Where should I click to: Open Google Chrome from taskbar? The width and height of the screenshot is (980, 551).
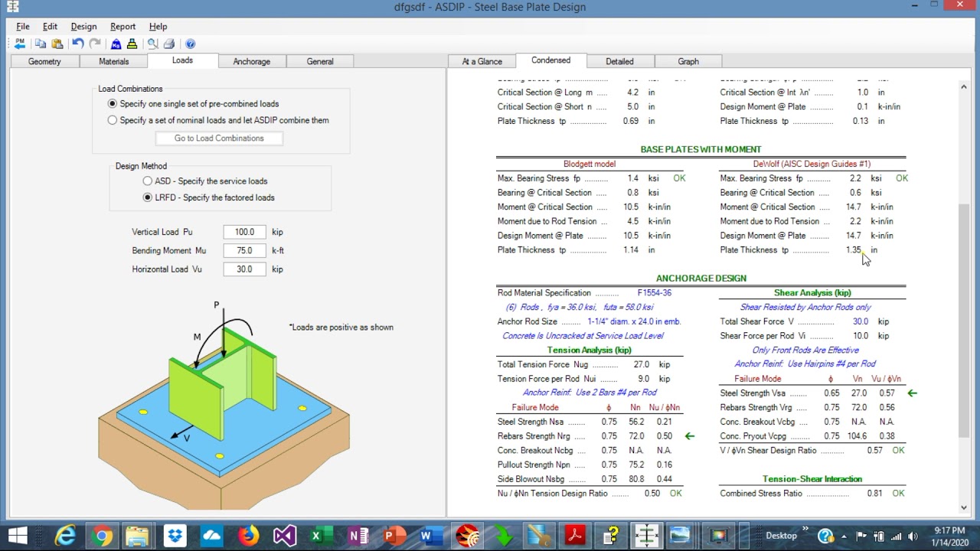click(x=102, y=536)
